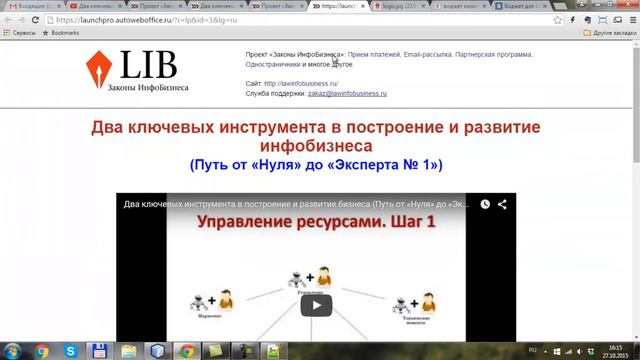This screenshot has height=360, width=640.
Task: Open the Другие закладки folder
Action: click(610, 33)
